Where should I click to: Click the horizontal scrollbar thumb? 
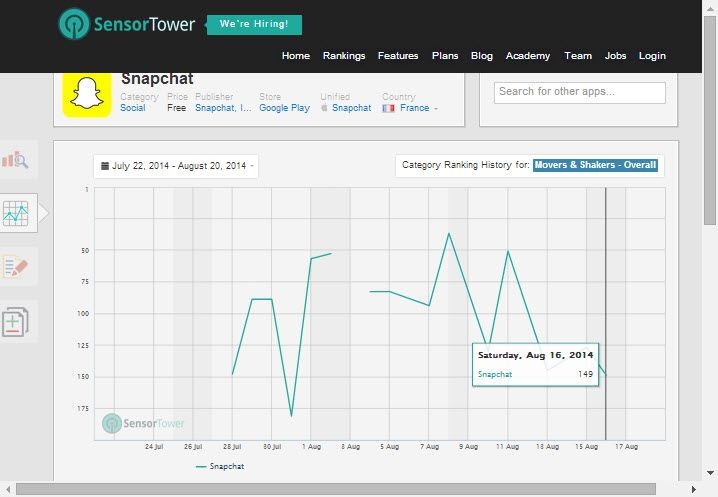click(x=336, y=489)
